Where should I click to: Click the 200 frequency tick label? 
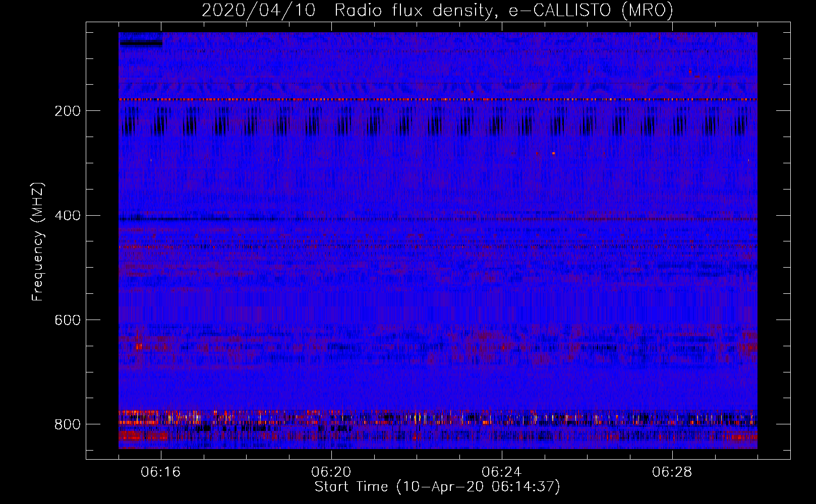pos(67,111)
